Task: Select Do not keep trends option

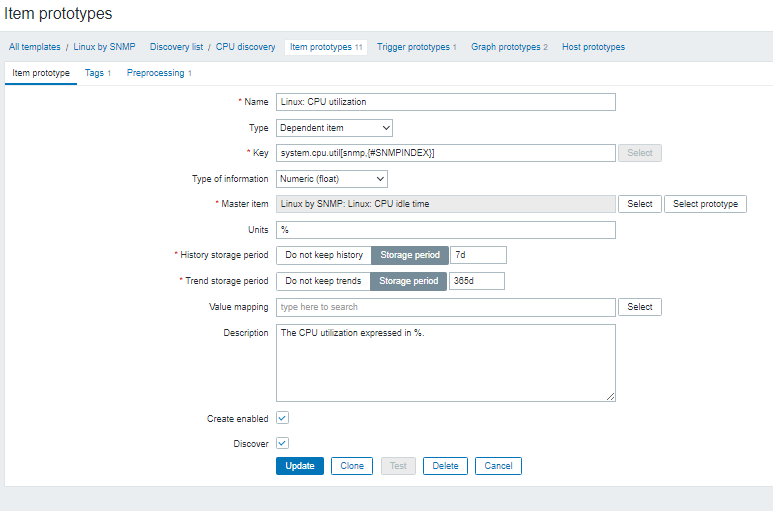Action: tap(323, 281)
